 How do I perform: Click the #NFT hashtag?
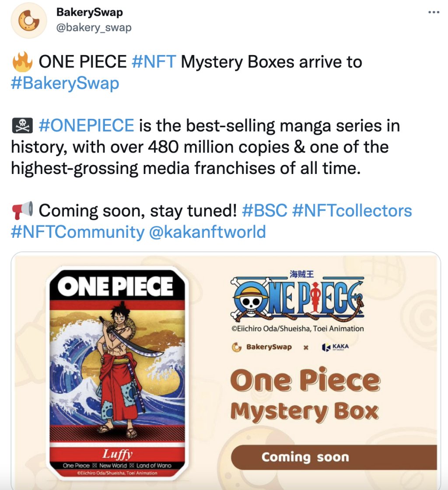coord(154,62)
